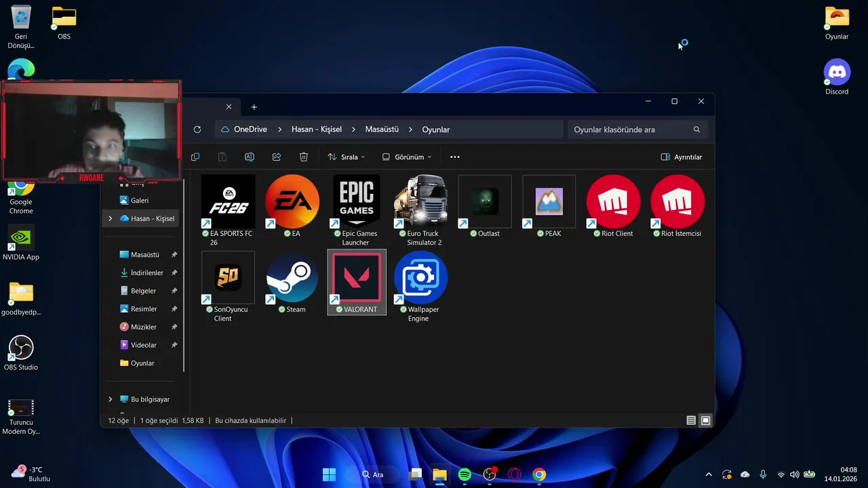Click chevron after OneDrive in breadcrumb
The height and width of the screenshot is (488, 868).
click(x=279, y=129)
